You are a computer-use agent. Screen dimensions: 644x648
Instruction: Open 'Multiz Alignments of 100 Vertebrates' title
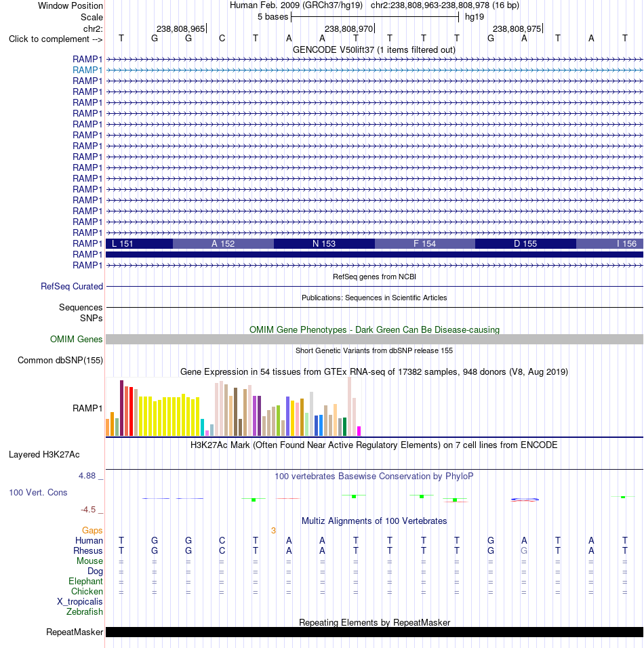pos(374,521)
